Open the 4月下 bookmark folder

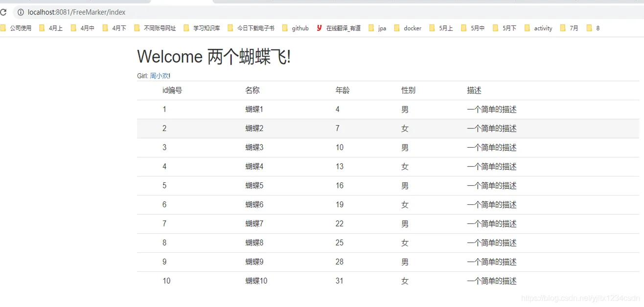coord(115,28)
